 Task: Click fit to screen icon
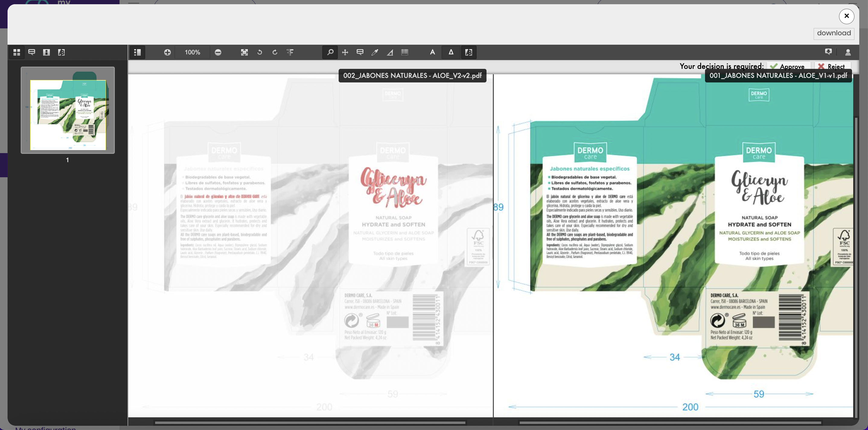(244, 52)
